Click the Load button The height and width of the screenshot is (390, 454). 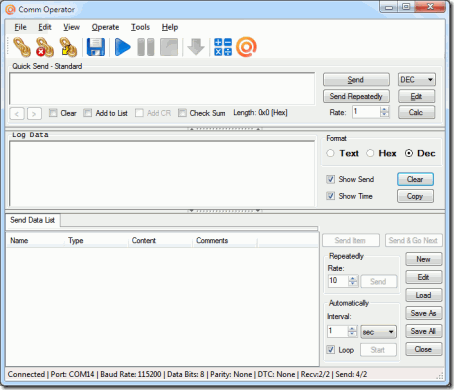point(424,295)
